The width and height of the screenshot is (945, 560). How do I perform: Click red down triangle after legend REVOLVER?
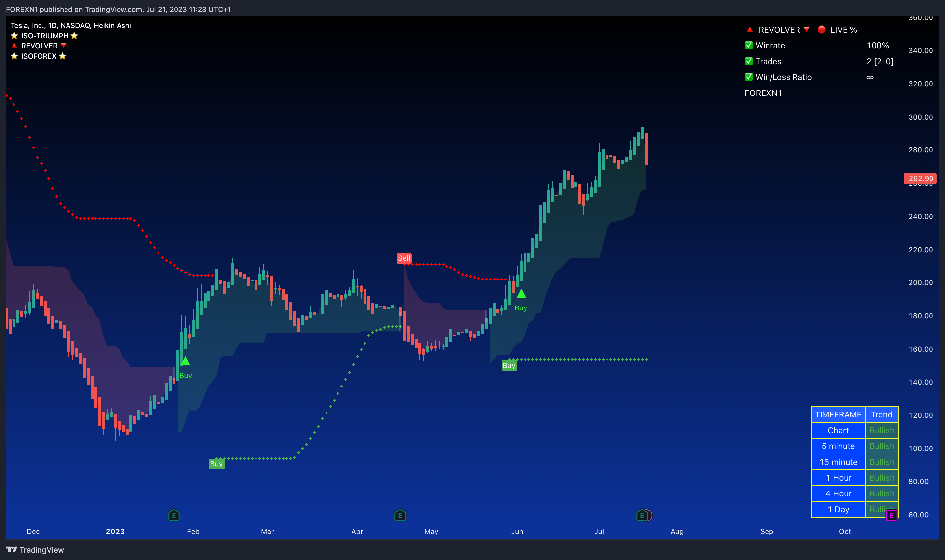coord(64,46)
